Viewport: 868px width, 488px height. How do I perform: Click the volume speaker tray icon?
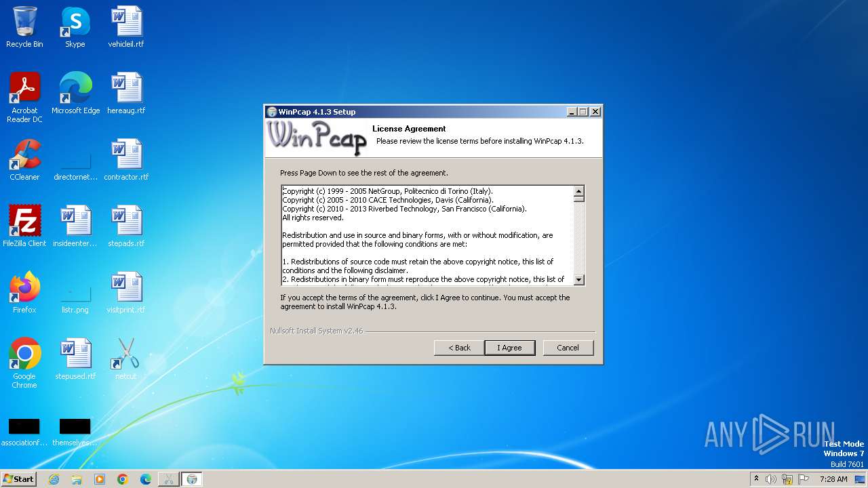coord(771,479)
